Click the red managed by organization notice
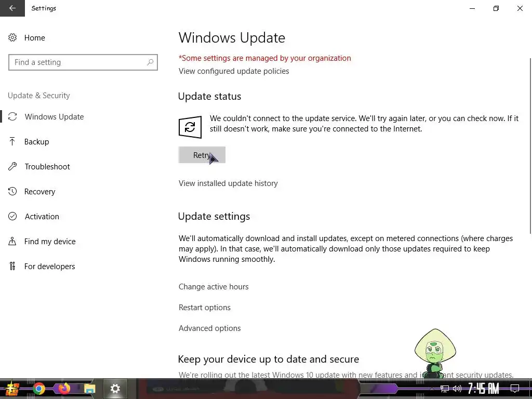Viewport: 532px width, 399px height. [264, 58]
